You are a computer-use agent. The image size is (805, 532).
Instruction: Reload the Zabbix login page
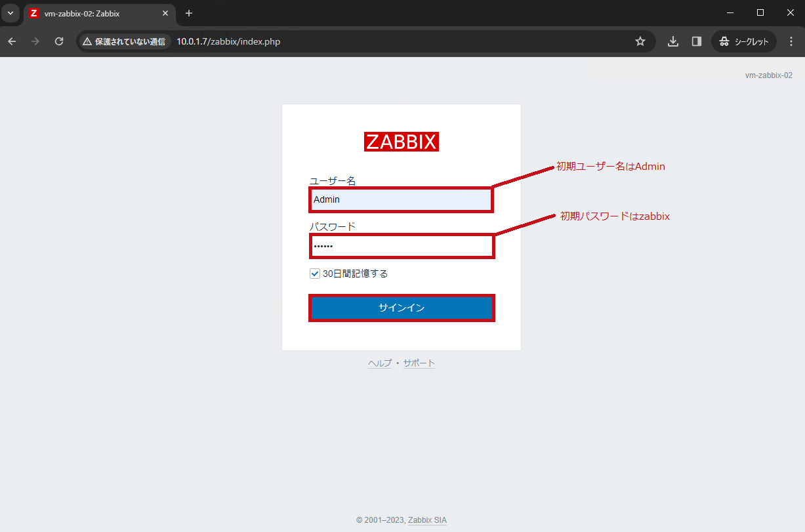click(x=59, y=41)
